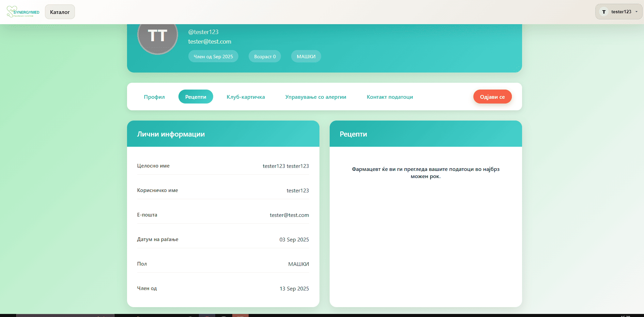Go to Управување со алергии tab
The height and width of the screenshot is (317, 644).
(316, 97)
